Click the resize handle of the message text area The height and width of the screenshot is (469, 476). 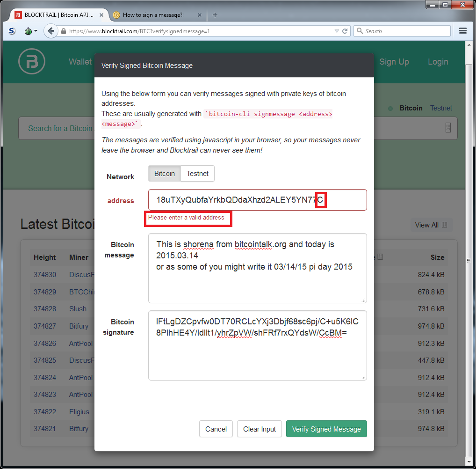coord(363,300)
